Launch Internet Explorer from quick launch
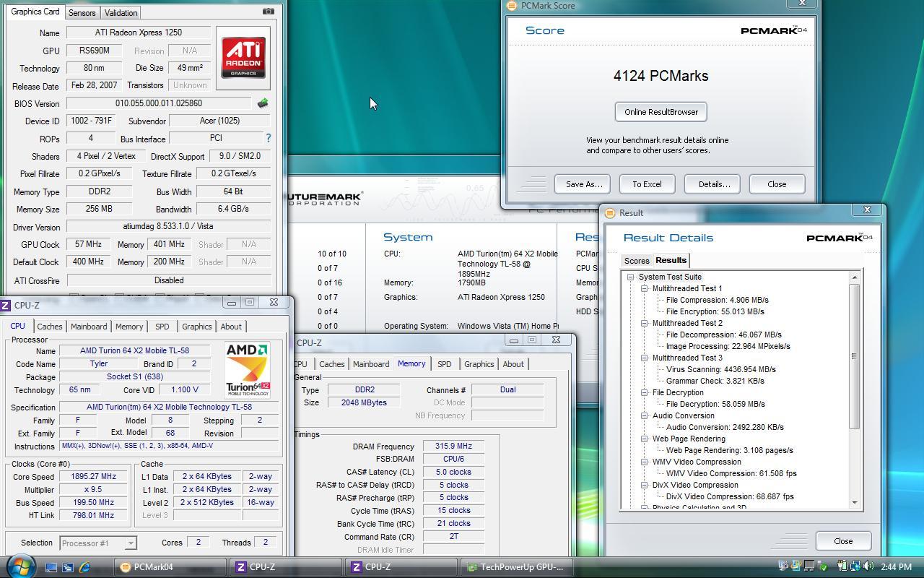Screen dimensions: 924x578 (84, 567)
